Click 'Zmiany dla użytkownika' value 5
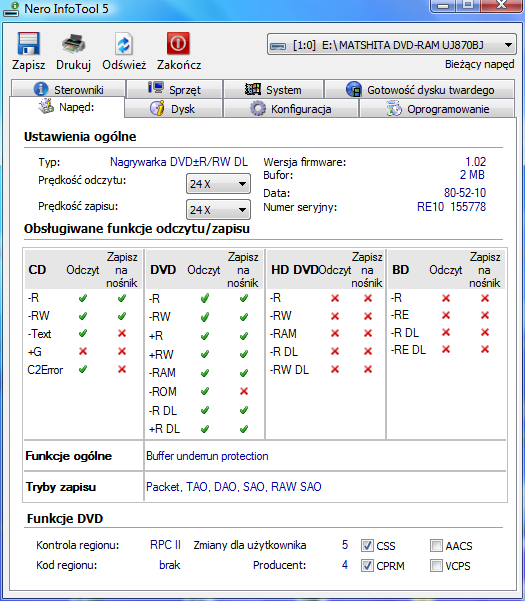Screen dimensions: 525x601 (x=345, y=545)
